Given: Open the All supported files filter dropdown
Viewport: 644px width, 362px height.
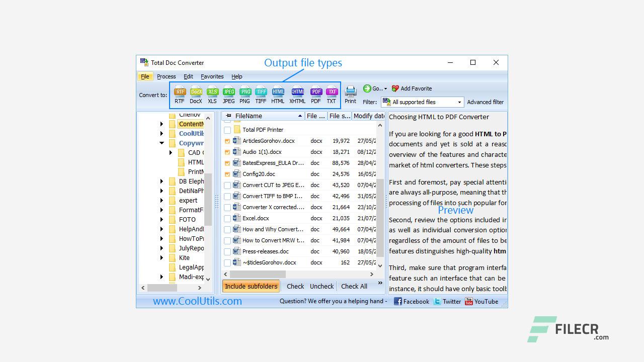Looking at the screenshot, I should 459,102.
